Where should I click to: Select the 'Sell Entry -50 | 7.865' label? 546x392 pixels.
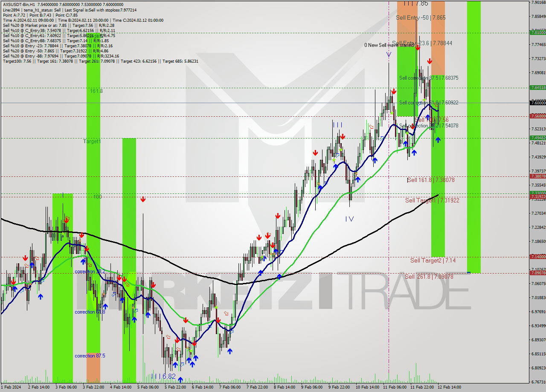(x=421, y=17)
